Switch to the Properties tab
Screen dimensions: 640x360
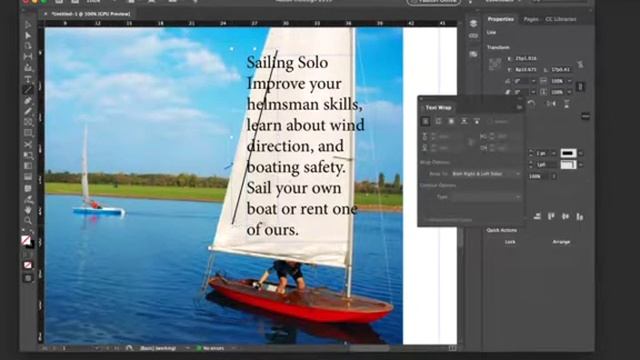[500, 19]
